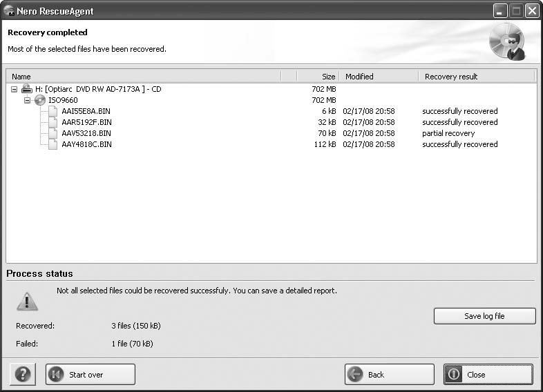Click the AAR5192F.BIN file icon
The image size is (543, 392).
pyautogui.click(x=53, y=122)
